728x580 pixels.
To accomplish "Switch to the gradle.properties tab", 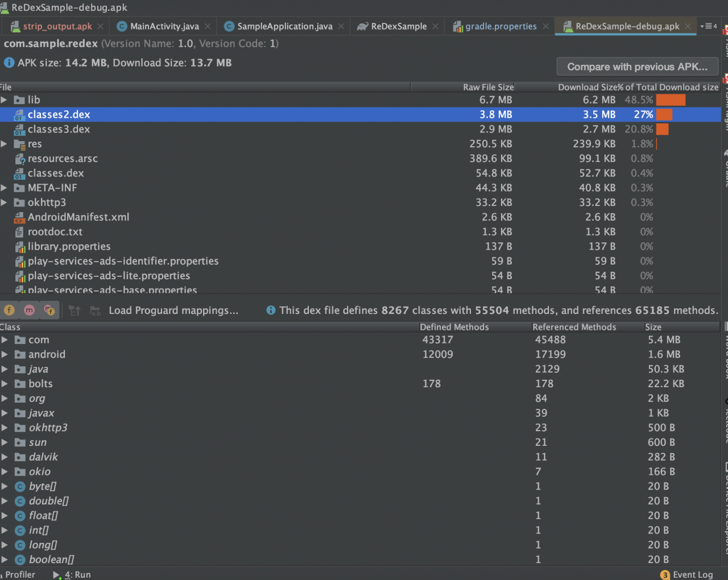I will click(500, 26).
